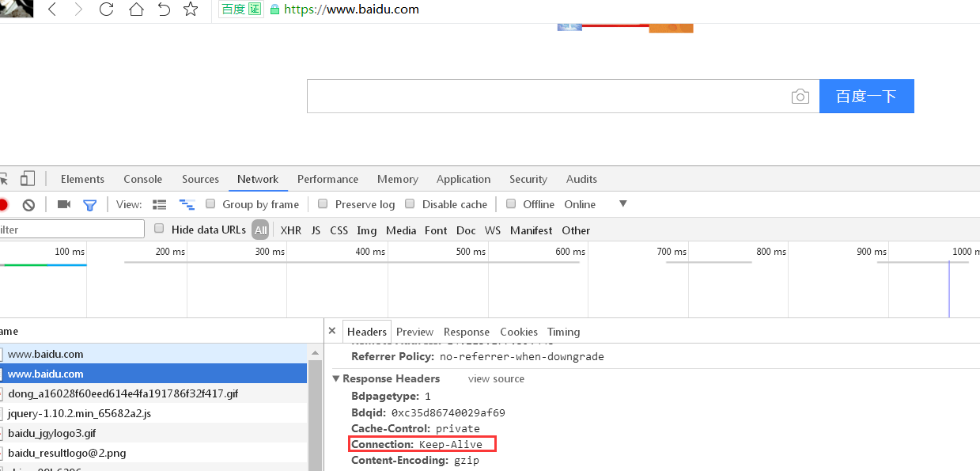Click the camera image-search icon
980x471 pixels.
(x=800, y=97)
